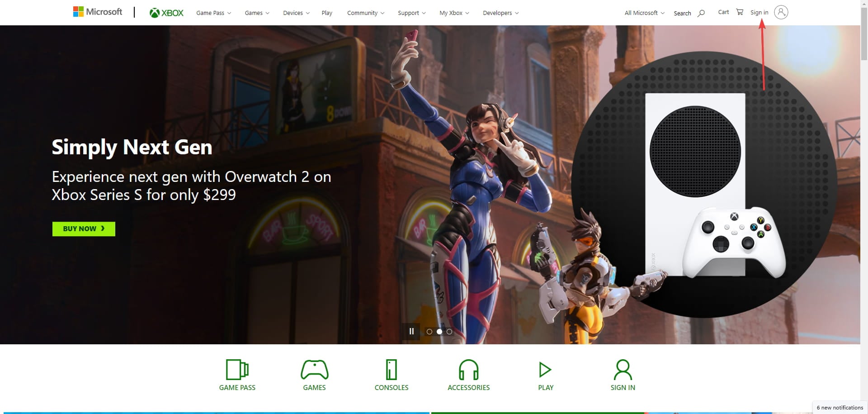This screenshot has height=414, width=868.
Task: Click the BUY NOW button
Action: (x=83, y=228)
